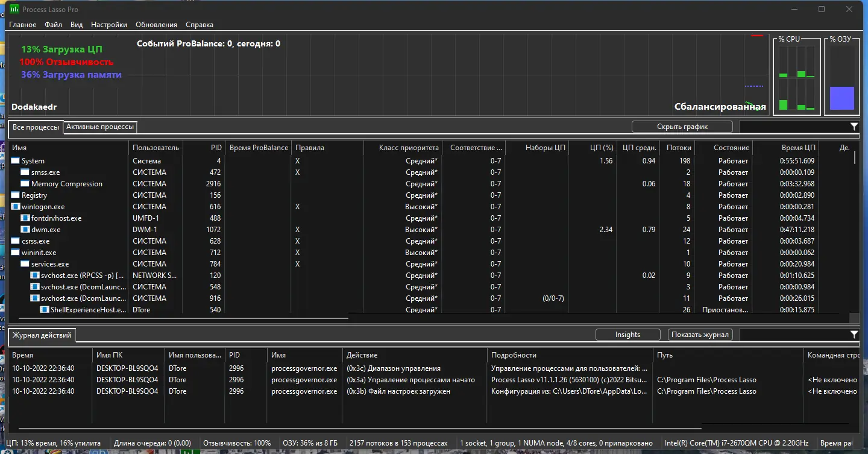Open the Главное menu

(x=22, y=25)
